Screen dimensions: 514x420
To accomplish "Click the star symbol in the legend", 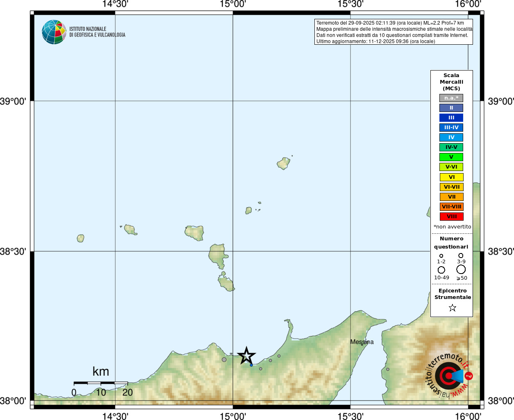I will (x=452, y=308).
